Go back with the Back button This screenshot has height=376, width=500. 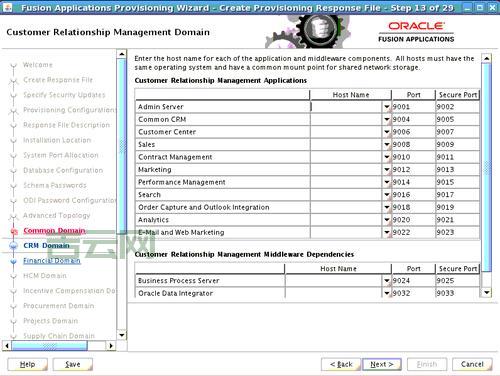[341, 364]
